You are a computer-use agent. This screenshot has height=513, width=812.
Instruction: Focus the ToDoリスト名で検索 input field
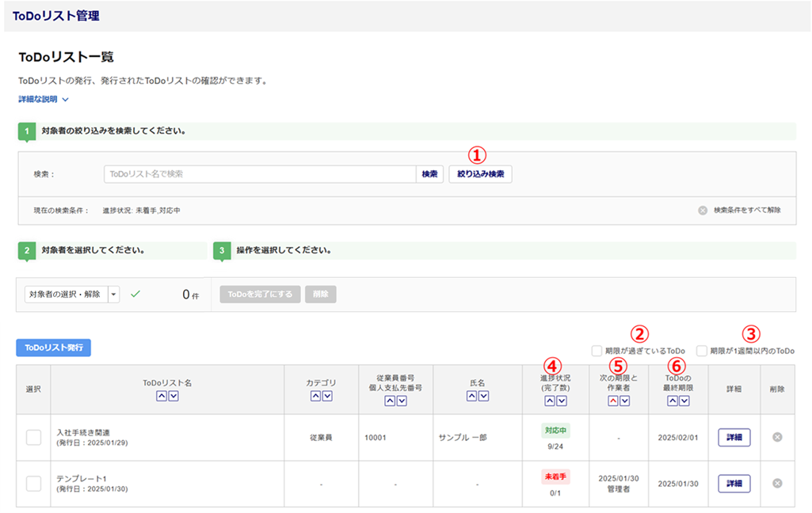coord(259,174)
